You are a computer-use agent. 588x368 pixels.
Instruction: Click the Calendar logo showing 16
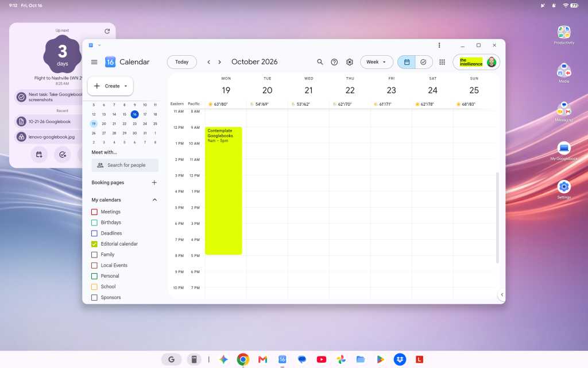coord(110,62)
